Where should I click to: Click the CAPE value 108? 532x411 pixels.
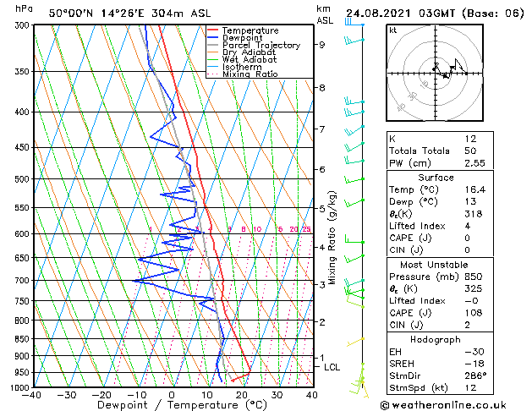pos(474,313)
